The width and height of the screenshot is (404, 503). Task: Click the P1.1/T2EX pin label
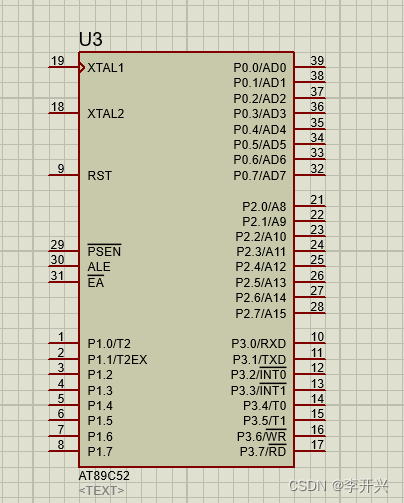pos(117,360)
